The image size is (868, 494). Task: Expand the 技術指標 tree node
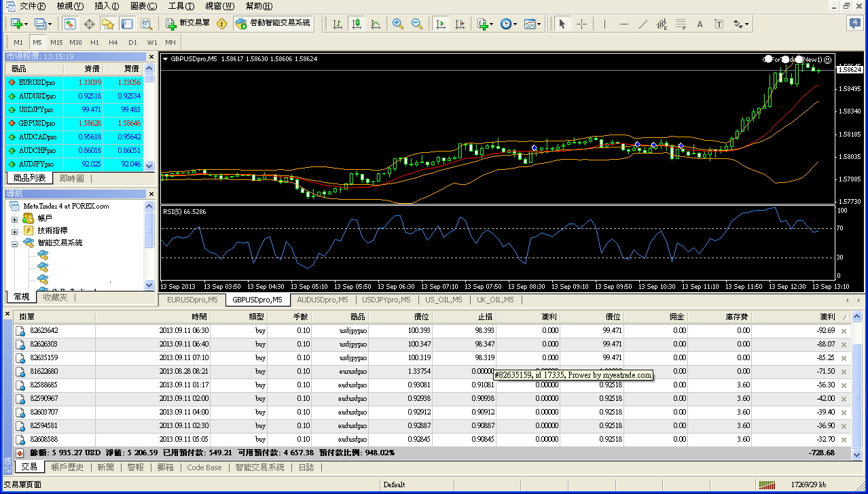tap(14, 231)
